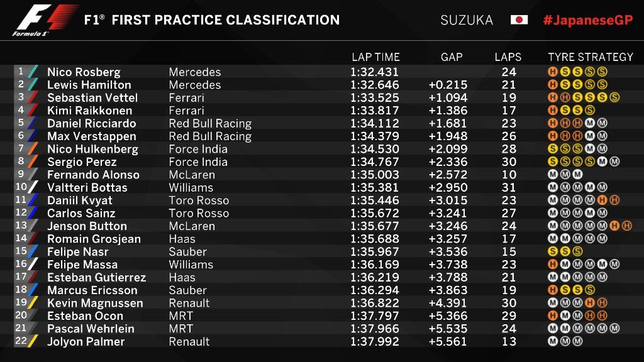
Task: Click the hard tyre icon in Hamilton's row
Action: 553,85
